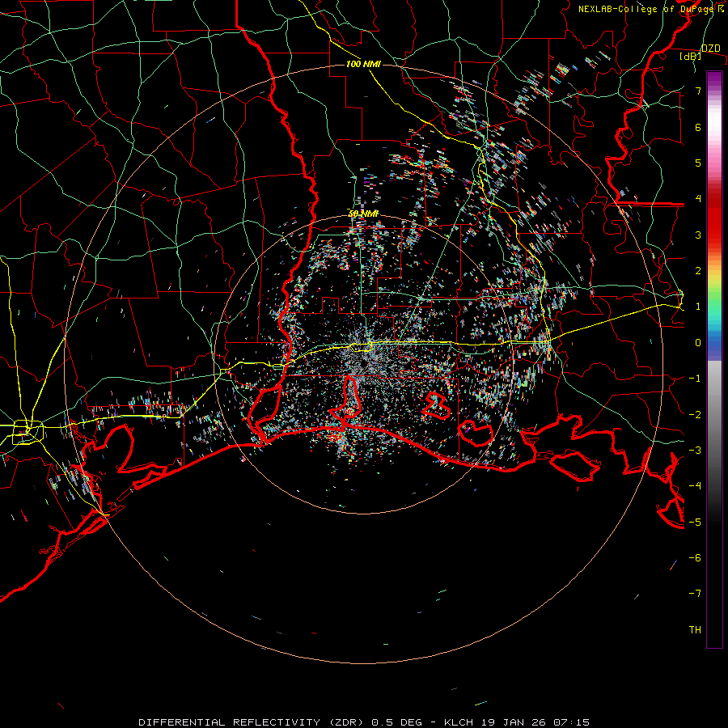Click the DZD product label above the scale

coord(710,49)
